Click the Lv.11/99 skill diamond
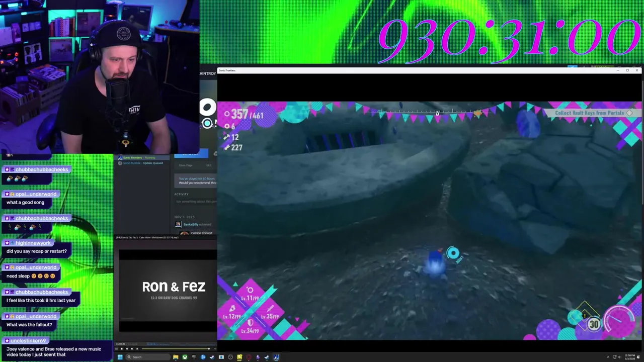Image resolution: width=644 pixels, height=362 pixels. (250, 294)
